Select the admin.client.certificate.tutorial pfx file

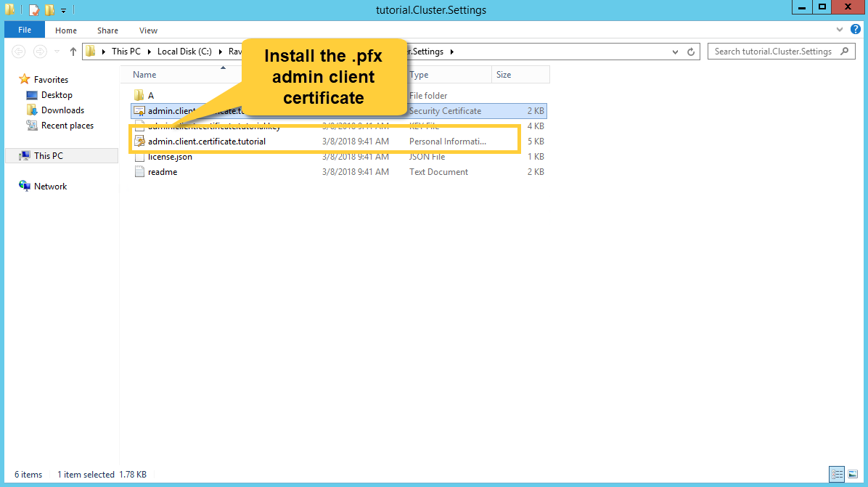[x=207, y=141]
